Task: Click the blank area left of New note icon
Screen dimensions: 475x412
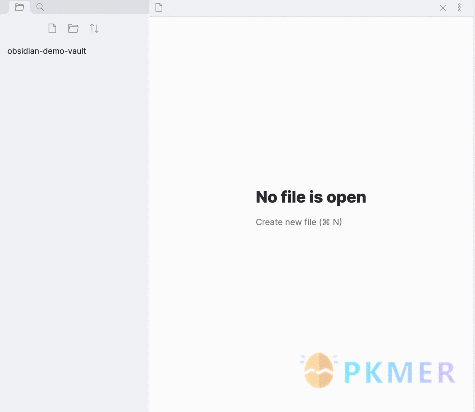Action: tap(23, 28)
